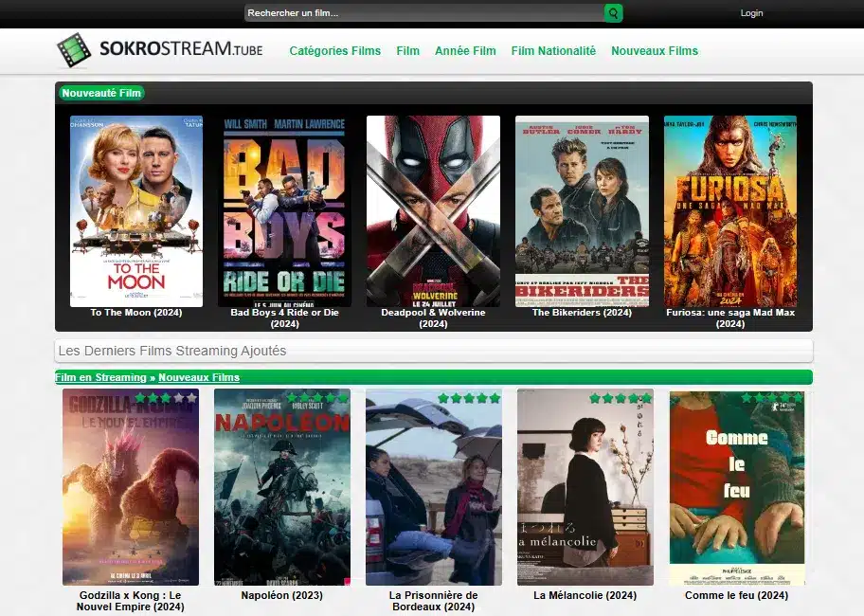Open the Login link
864x616 pixels.
pyautogui.click(x=751, y=13)
